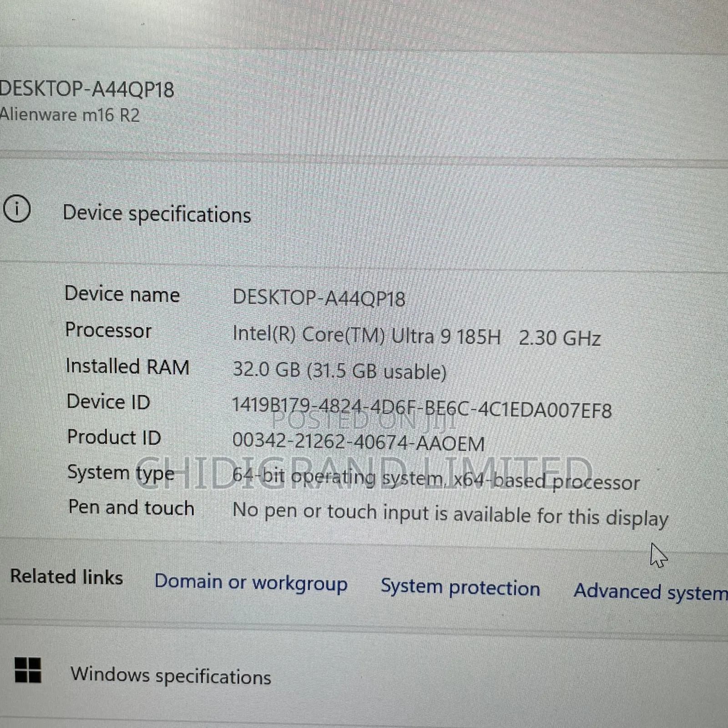This screenshot has width=728, height=728.
Task: Select the No pen or touch input text
Action: coord(450,515)
